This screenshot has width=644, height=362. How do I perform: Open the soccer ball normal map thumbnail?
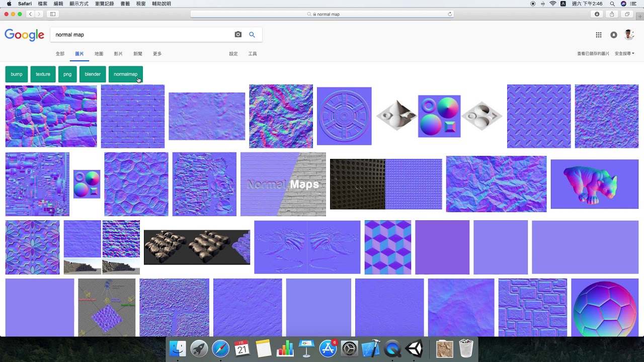pos(605,308)
